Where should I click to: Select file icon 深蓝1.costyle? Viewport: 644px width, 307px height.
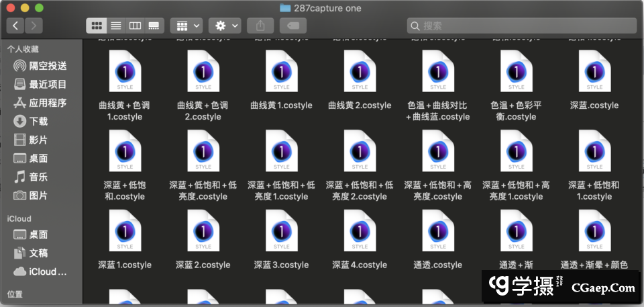(125, 230)
